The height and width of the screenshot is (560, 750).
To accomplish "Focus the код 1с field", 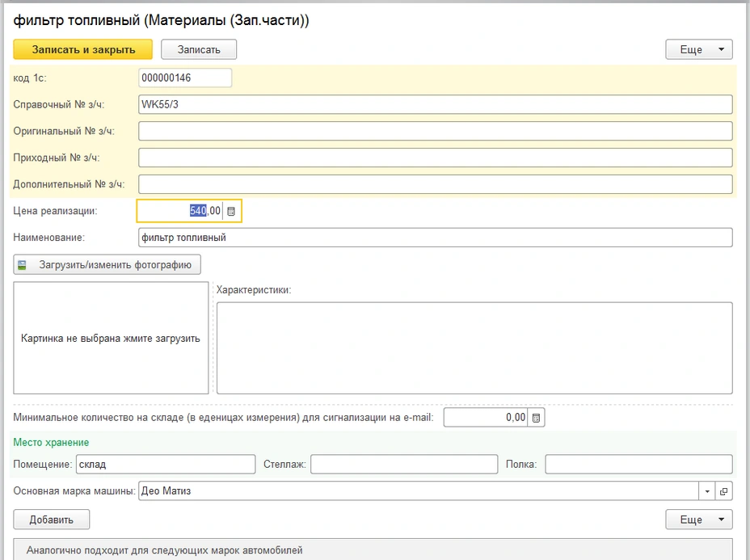I will pos(185,78).
